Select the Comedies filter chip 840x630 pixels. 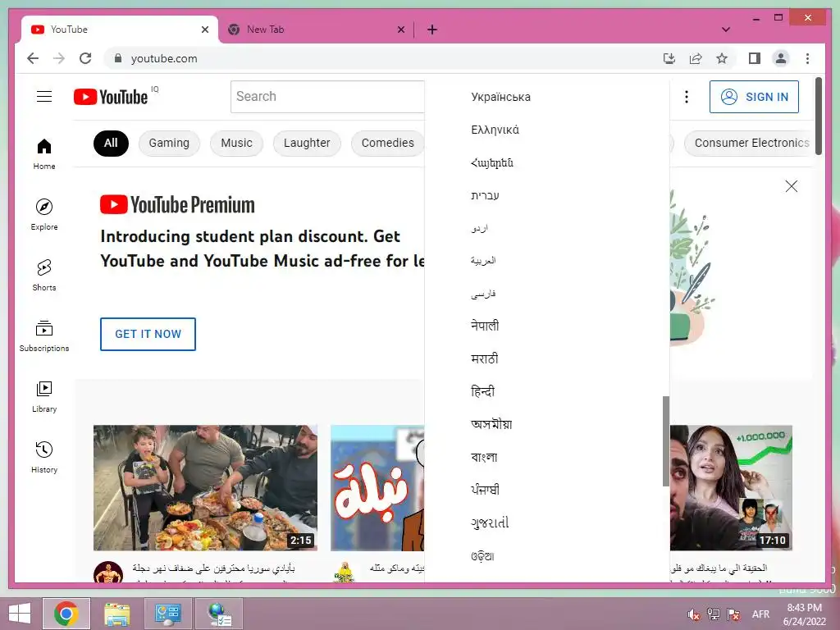[x=387, y=143]
